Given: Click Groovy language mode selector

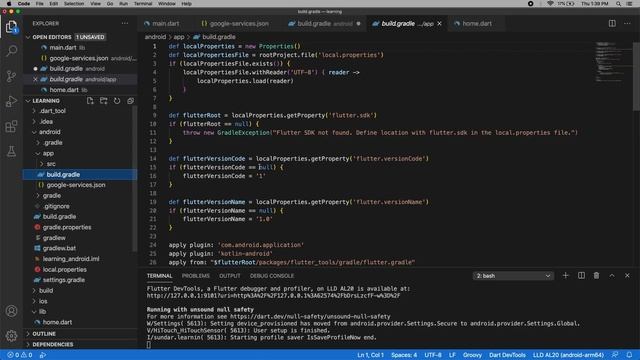Looking at the screenshot, I should click(x=472, y=355).
